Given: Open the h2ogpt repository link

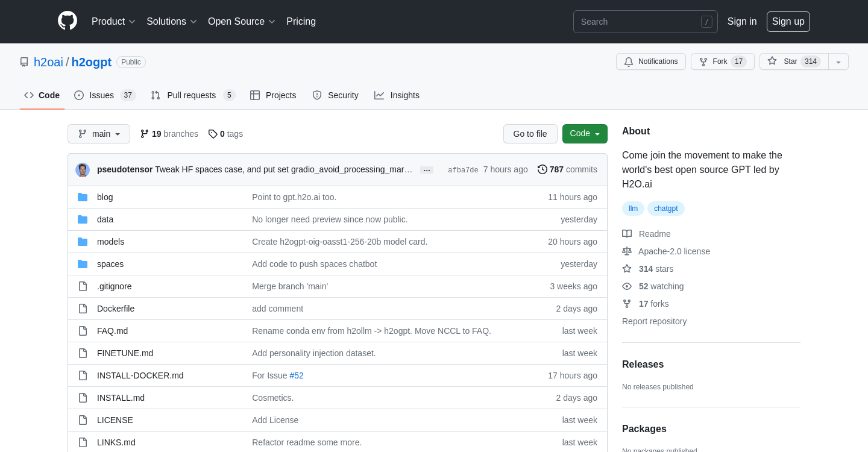Looking at the screenshot, I should [x=92, y=62].
